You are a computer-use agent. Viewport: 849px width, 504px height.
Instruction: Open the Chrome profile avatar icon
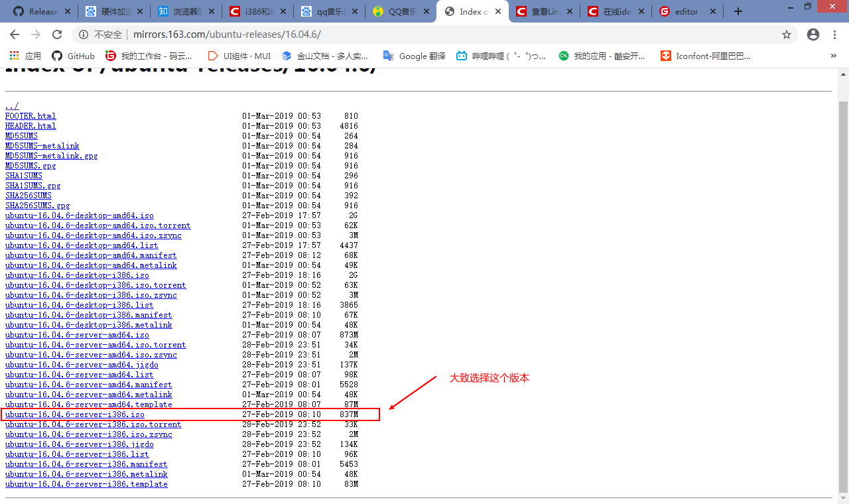(x=813, y=34)
